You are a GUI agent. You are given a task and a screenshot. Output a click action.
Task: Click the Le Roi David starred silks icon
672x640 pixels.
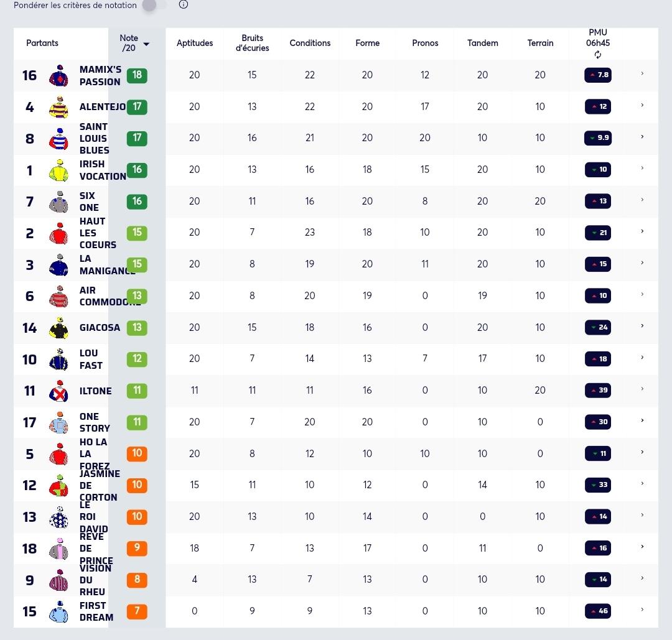coord(58,517)
